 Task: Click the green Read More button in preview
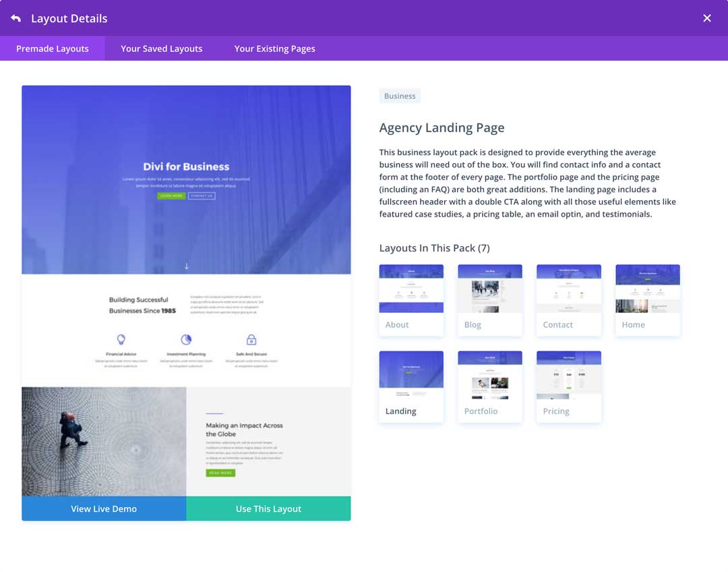tap(220, 473)
